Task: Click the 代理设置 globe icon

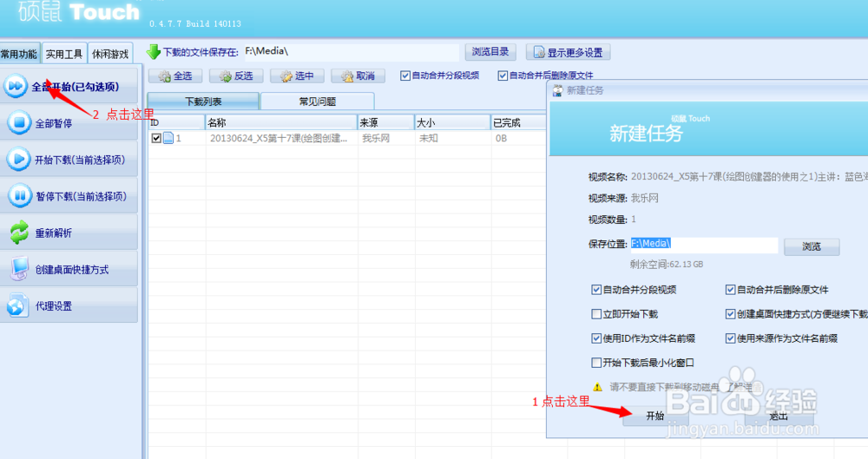Action: point(17,305)
